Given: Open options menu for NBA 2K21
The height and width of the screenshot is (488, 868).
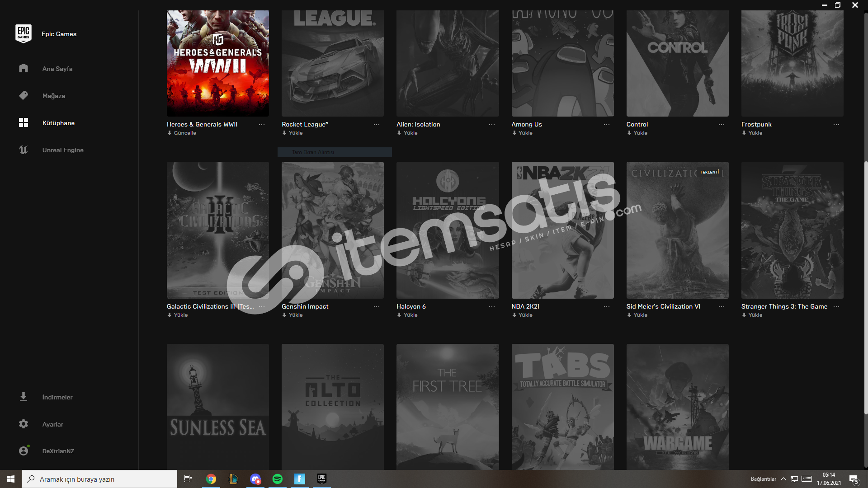Looking at the screenshot, I should pyautogui.click(x=607, y=307).
